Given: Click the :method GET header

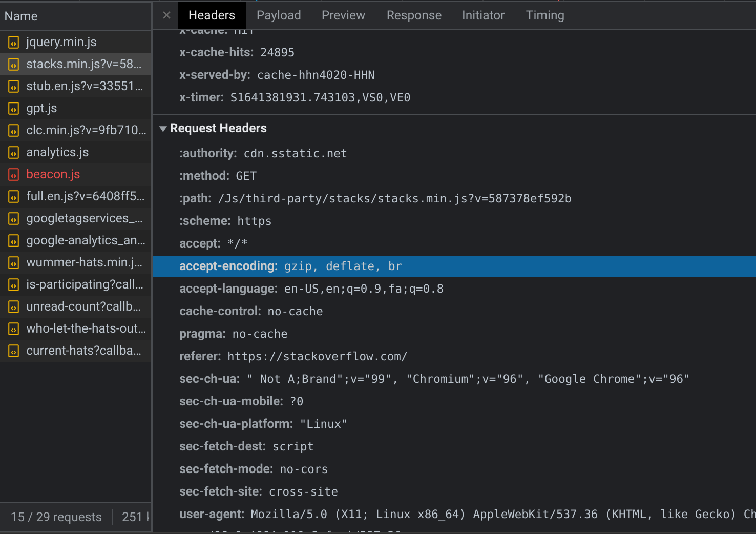Looking at the screenshot, I should (x=218, y=176).
